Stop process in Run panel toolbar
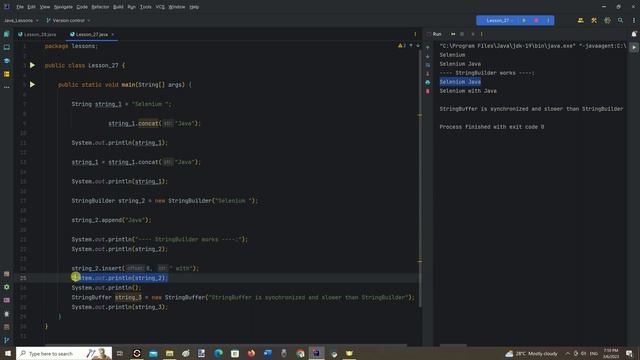Viewport: 640px width, 360px height. 462,34
